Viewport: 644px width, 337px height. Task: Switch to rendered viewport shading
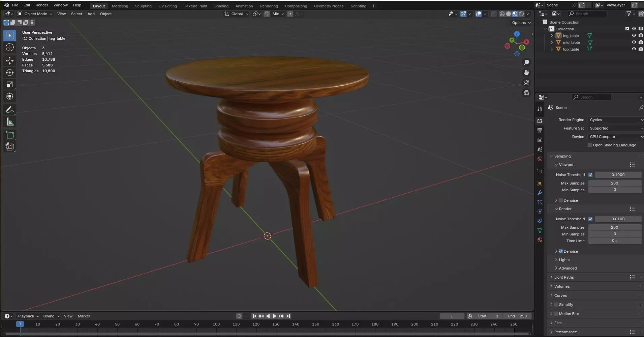(x=521, y=14)
